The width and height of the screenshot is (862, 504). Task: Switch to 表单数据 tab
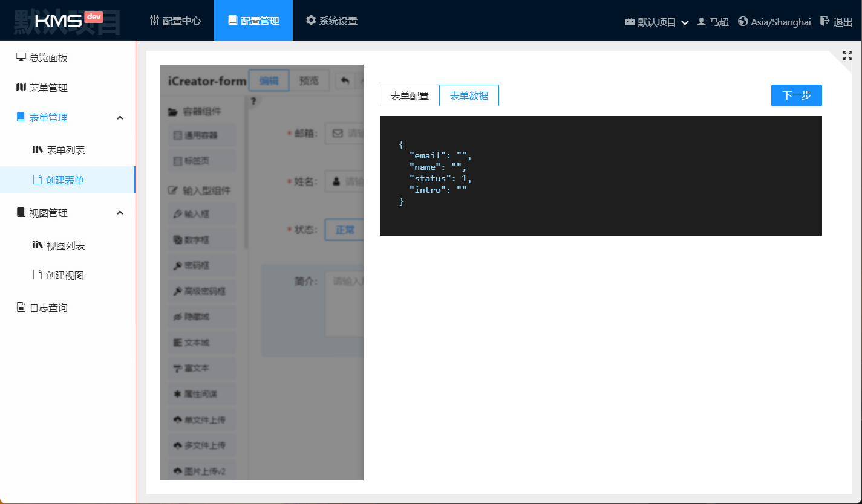pos(469,95)
